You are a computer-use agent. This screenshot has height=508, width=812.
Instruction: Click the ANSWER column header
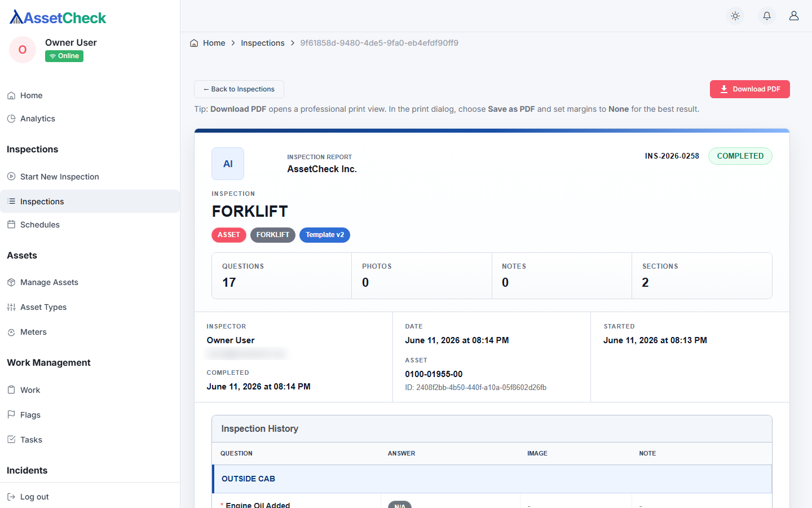(401, 453)
